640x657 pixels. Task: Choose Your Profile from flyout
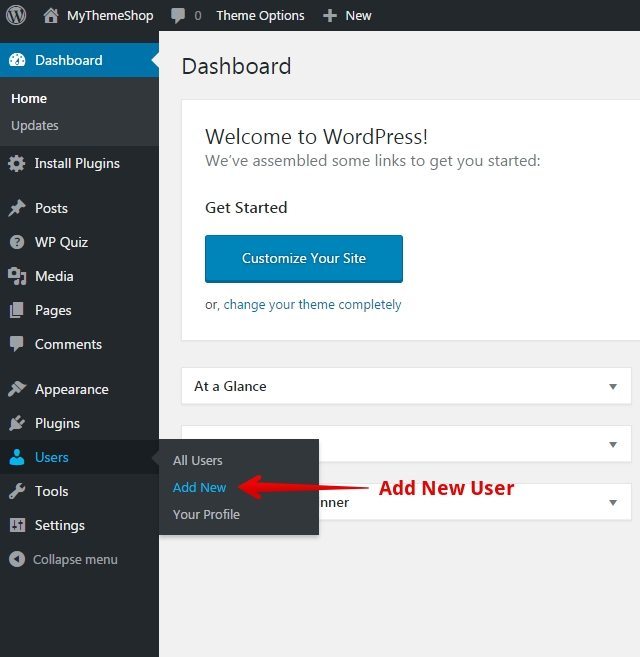pos(206,515)
